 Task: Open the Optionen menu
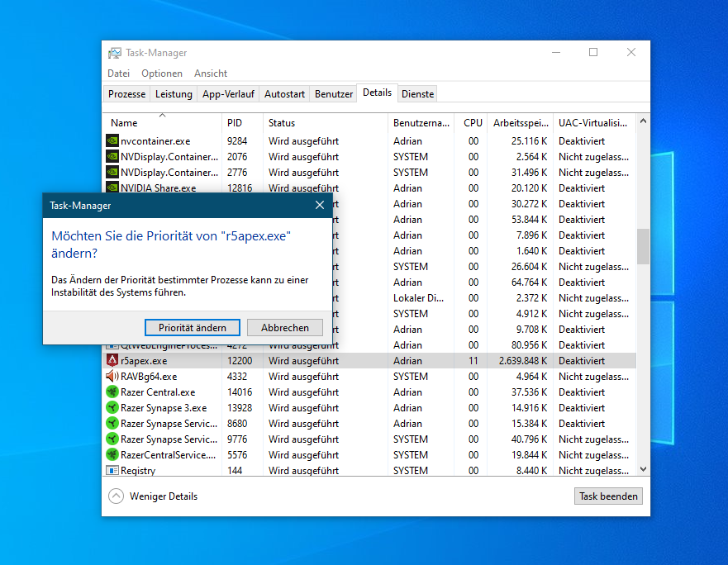click(162, 74)
